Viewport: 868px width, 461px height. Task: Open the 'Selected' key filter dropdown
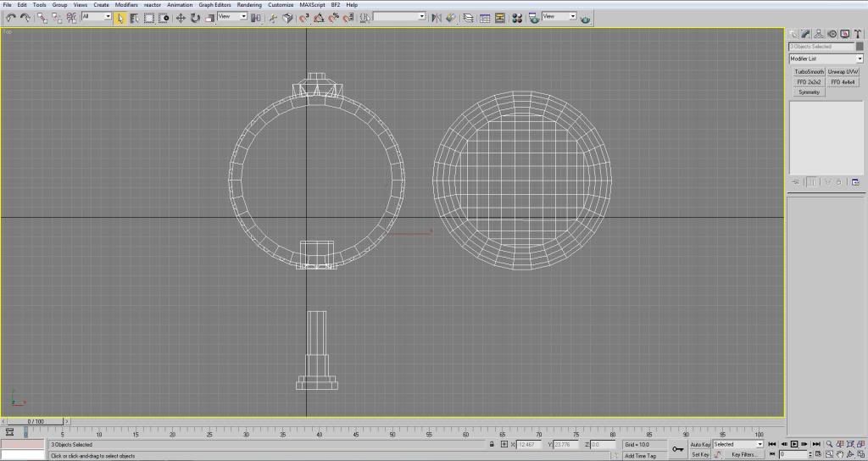[x=737, y=444]
